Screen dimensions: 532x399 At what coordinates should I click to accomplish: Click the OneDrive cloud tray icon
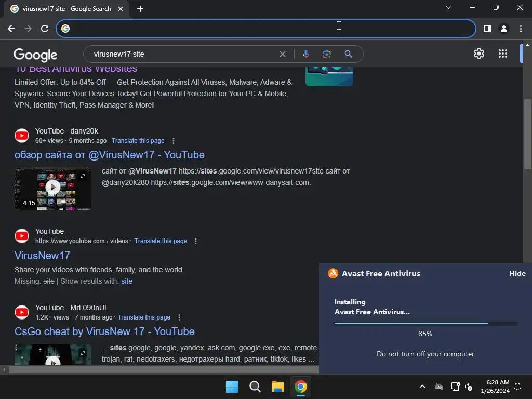[439, 387]
